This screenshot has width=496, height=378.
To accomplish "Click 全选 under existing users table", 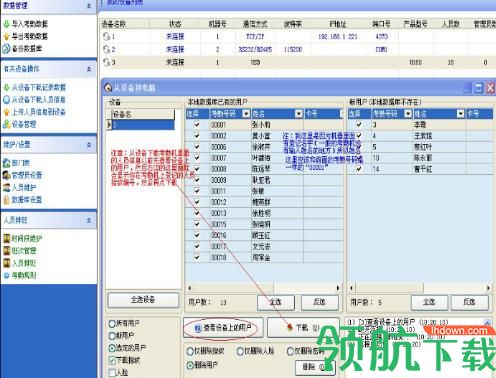I will click(276, 302).
